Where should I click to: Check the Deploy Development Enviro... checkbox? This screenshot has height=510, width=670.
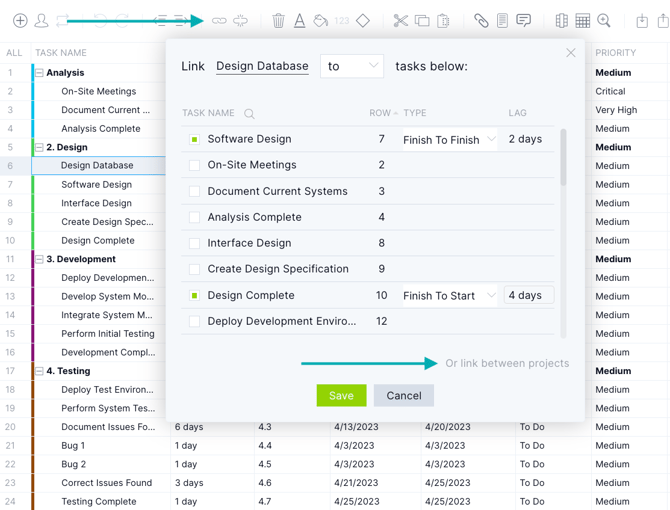point(194,321)
